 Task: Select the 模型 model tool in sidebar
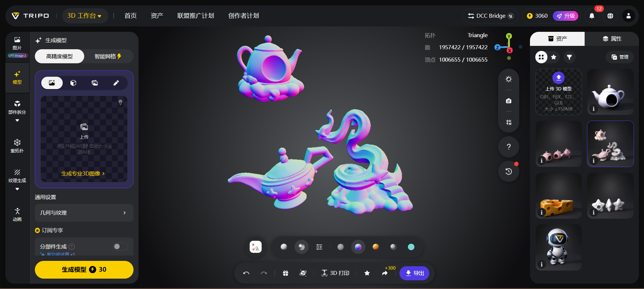click(17, 77)
